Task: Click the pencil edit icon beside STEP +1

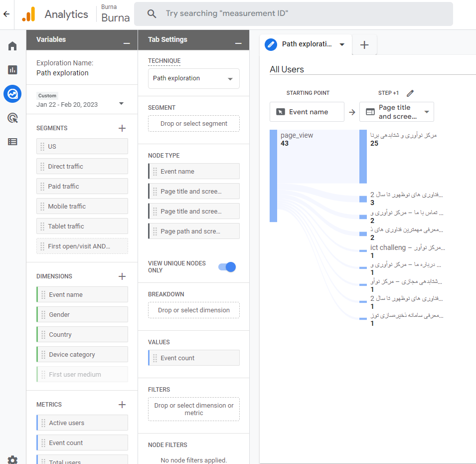Action: click(410, 93)
